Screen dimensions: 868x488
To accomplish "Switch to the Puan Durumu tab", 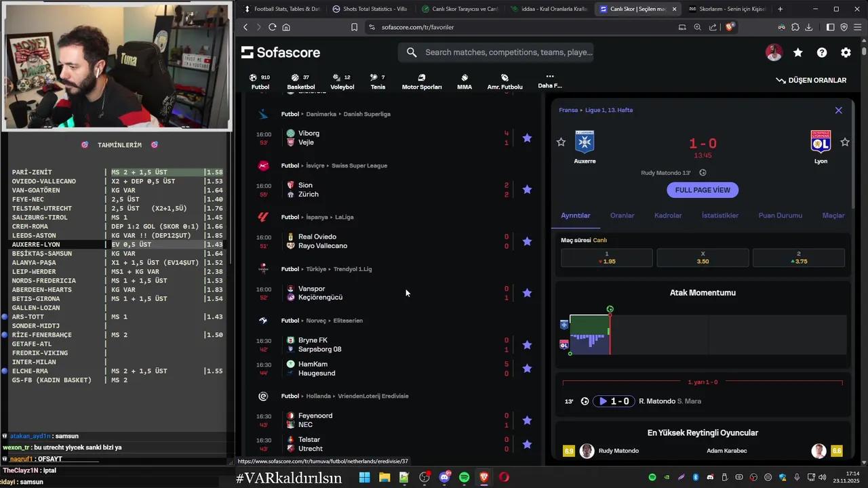I will coord(780,216).
